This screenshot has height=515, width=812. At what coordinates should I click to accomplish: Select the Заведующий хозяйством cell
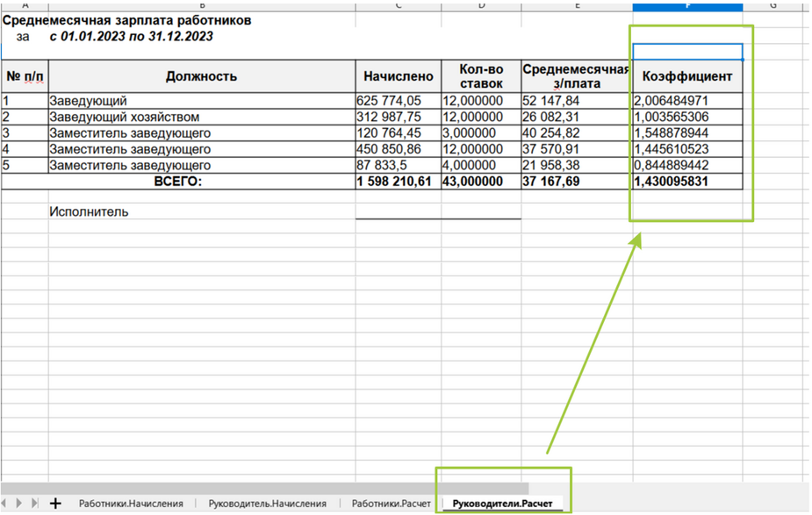[200, 117]
